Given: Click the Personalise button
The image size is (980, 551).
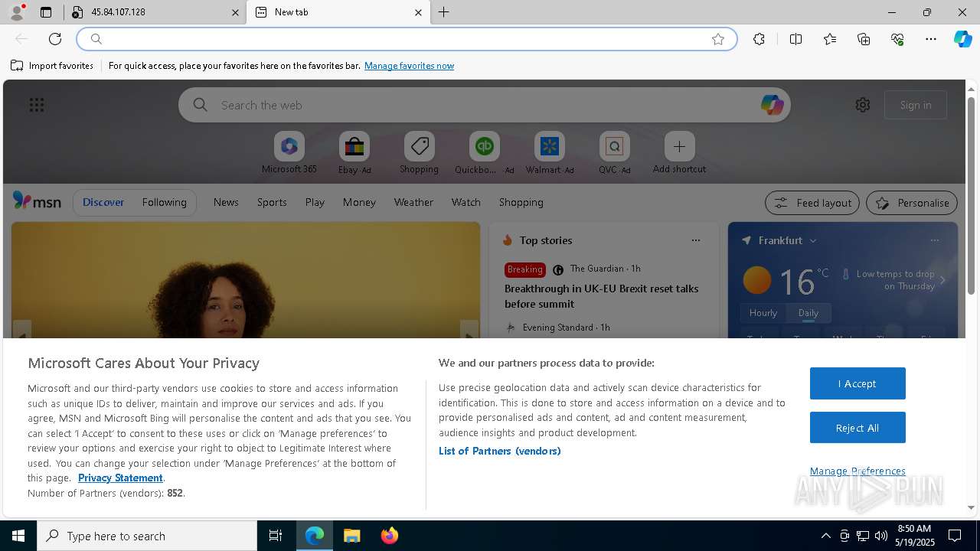Looking at the screenshot, I should click(x=912, y=203).
